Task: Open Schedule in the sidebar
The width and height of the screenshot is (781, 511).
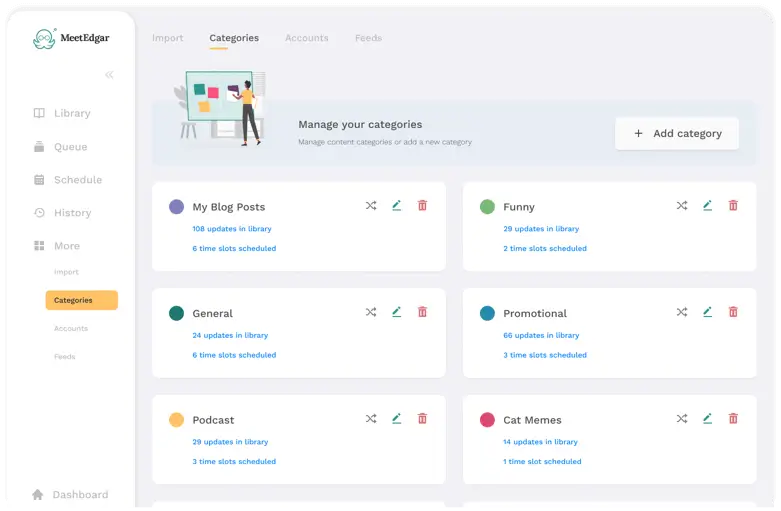Action: [68, 180]
